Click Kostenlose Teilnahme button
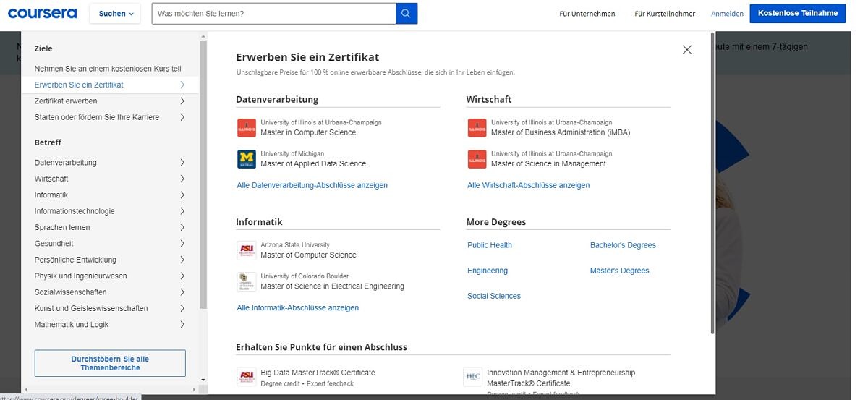 tap(797, 13)
